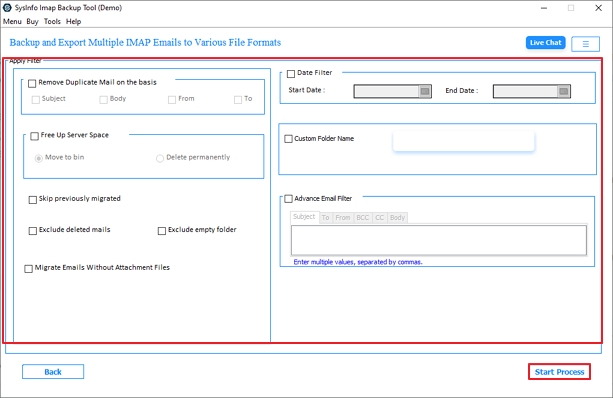Viewport: 613px width, 398px height.
Task: Check Skip previously migrated
Action: pyautogui.click(x=33, y=200)
